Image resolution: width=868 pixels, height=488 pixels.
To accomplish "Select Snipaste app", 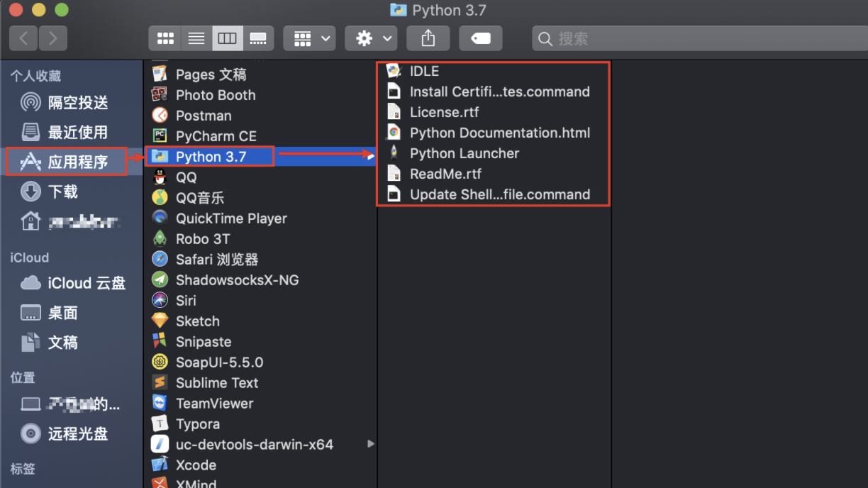I will tap(261, 342).
